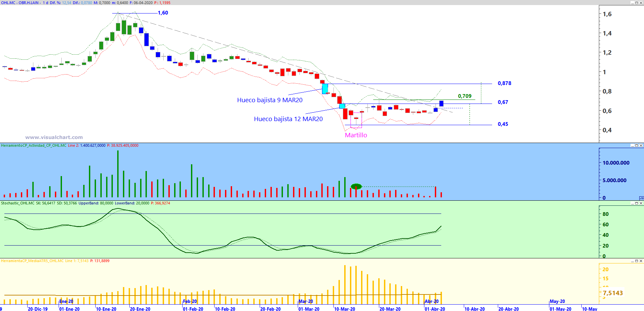
Task: Minimize the OHL.MC price chart panel
Action: (x=632, y=3)
